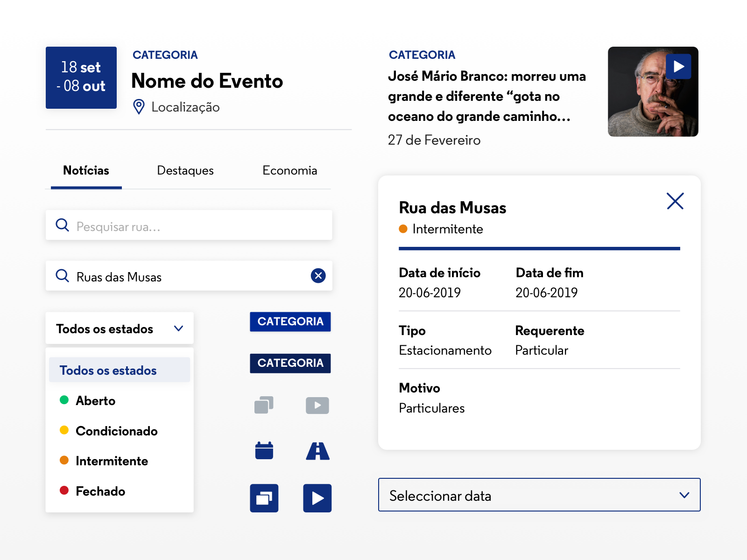Screen dimensions: 747x560
Task: Click the blue calendar icon
Action: [x=264, y=451]
